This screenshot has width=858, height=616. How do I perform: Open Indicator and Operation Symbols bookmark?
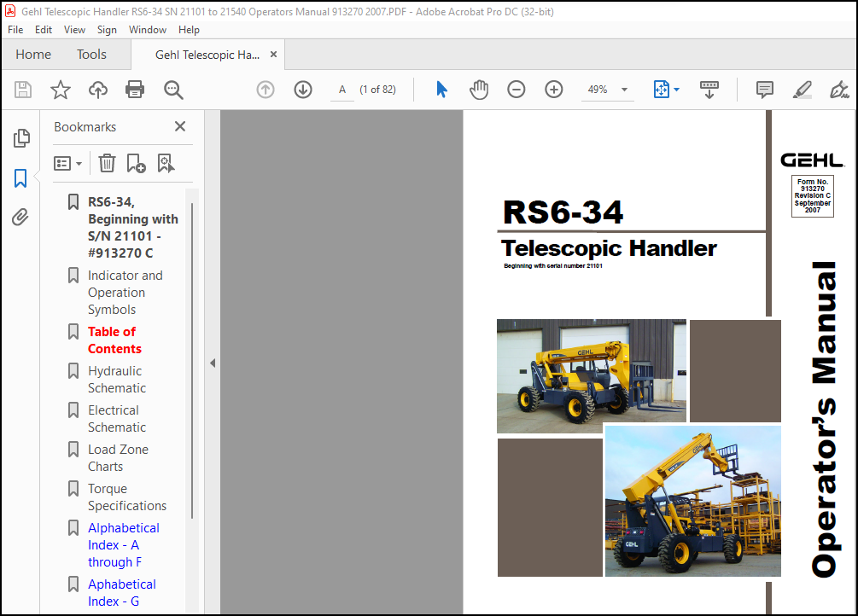point(125,292)
